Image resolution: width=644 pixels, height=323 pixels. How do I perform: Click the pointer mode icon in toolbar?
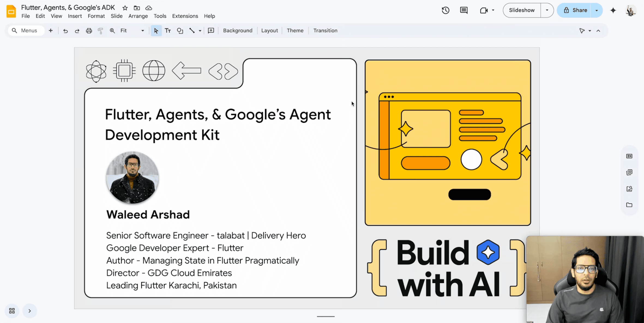tap(582, 31)
